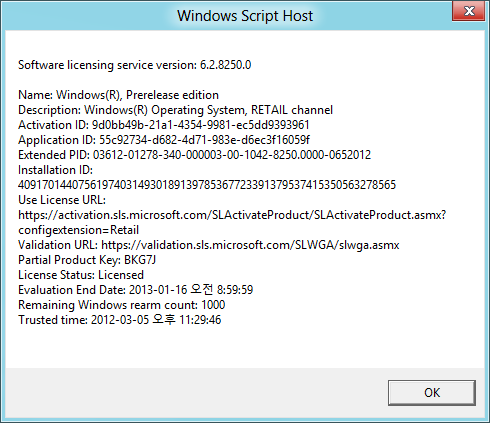490x423 pixels.
Task: Click the long Installation ID number
Action: tap(207, 185)
